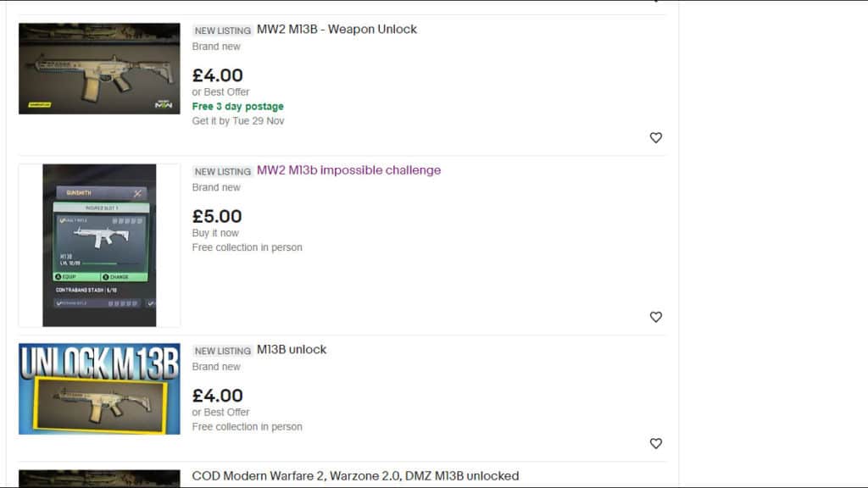Open "MW2 M13b impossible challenge" listing link
The image size is (868, 488).
348,170
